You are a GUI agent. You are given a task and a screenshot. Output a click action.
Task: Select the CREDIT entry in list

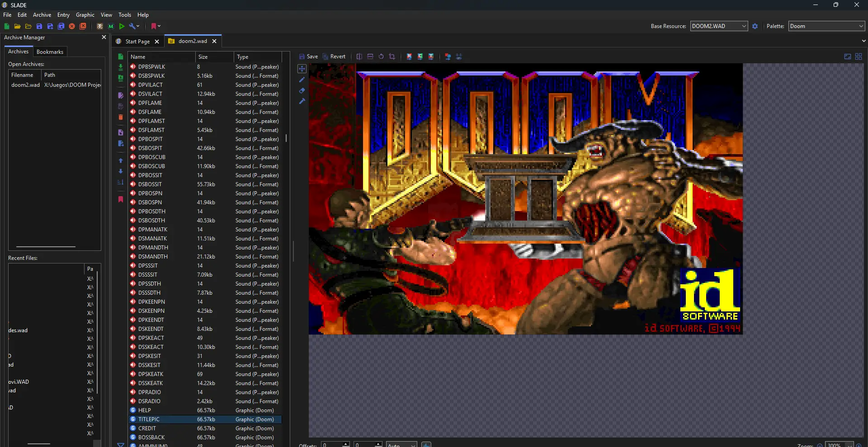147,428
